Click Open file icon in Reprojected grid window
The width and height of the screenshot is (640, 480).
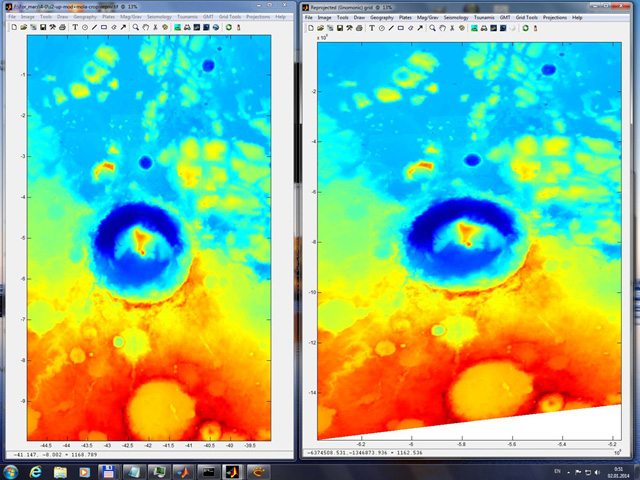(320, 28)
